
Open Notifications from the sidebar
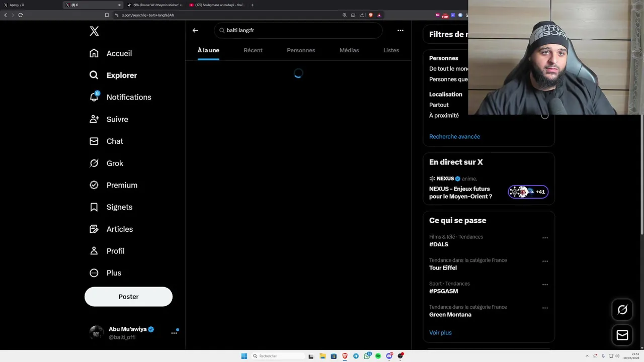pyautogui.click(x=120, y=97)
